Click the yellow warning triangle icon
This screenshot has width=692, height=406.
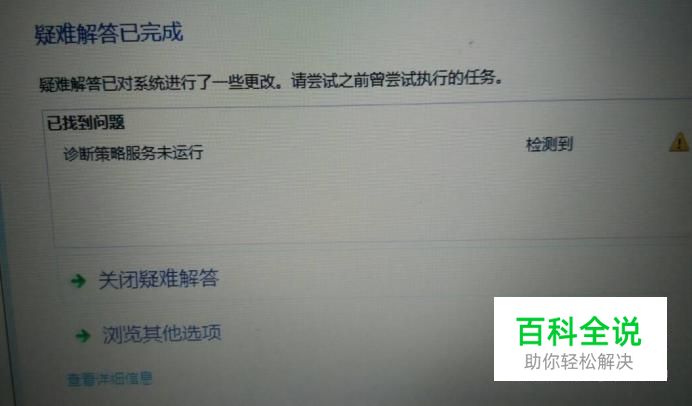point(679,143)
